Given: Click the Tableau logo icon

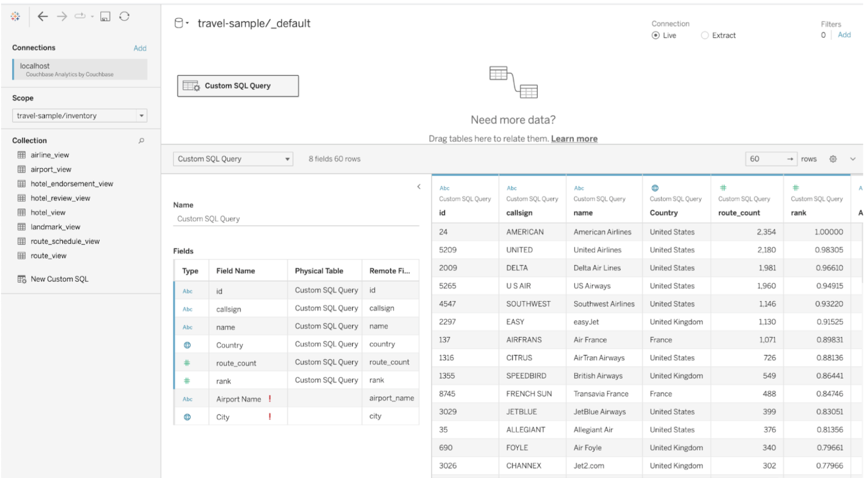Looking at the screenshot, I should (15, 17).
